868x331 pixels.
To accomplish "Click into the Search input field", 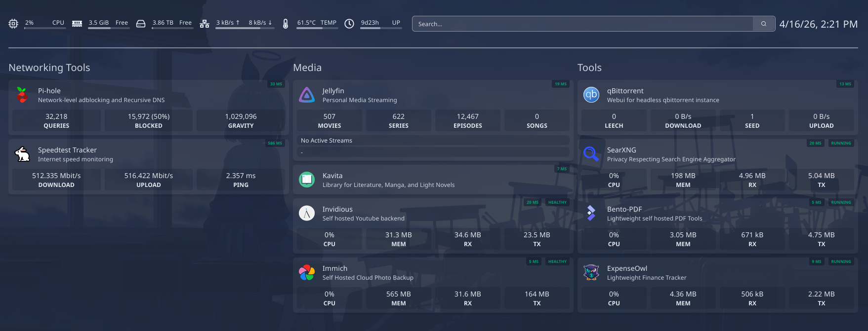I will pyautogui.click(x=582, y=24).
